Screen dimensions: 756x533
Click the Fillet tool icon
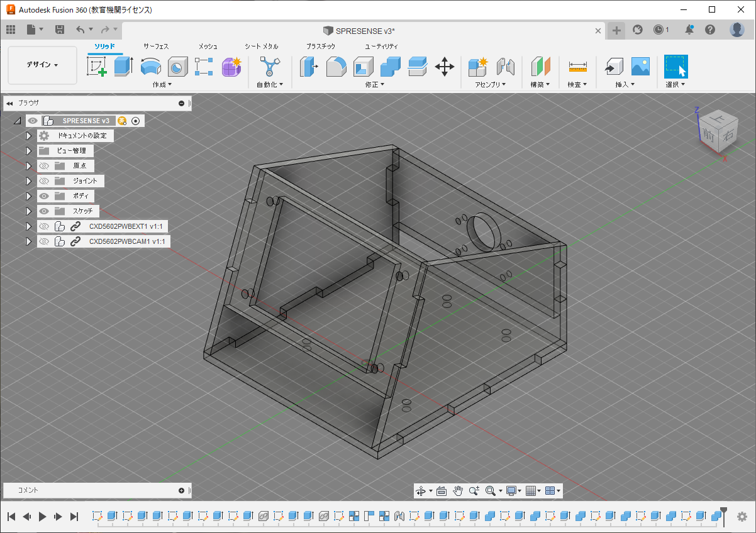[336, 66]
